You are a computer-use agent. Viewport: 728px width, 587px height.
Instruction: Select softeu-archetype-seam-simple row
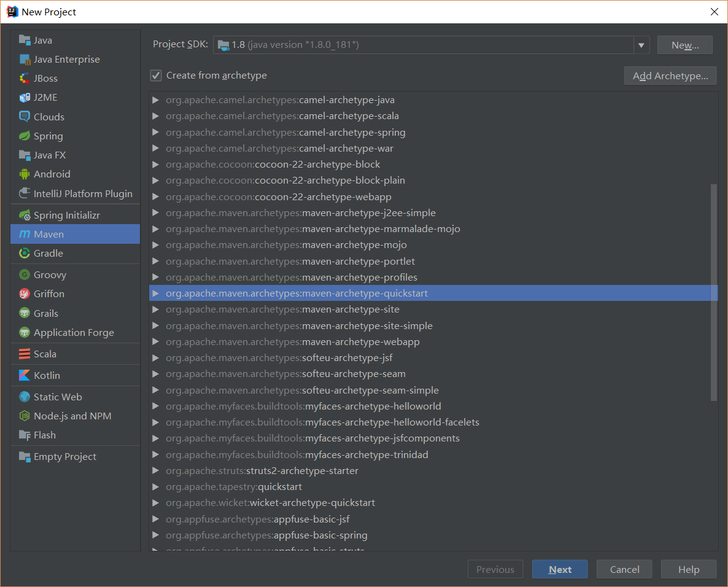[433, 390]
